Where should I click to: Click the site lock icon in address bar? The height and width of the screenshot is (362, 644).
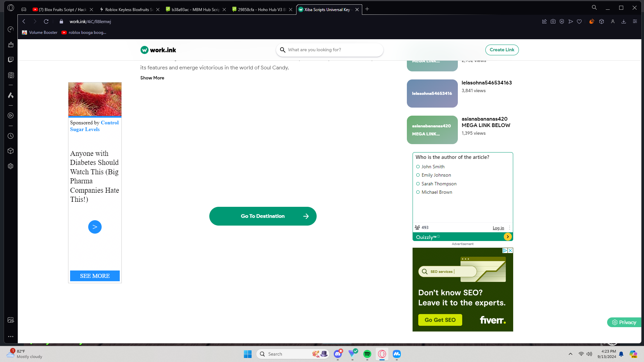[61, 21]
